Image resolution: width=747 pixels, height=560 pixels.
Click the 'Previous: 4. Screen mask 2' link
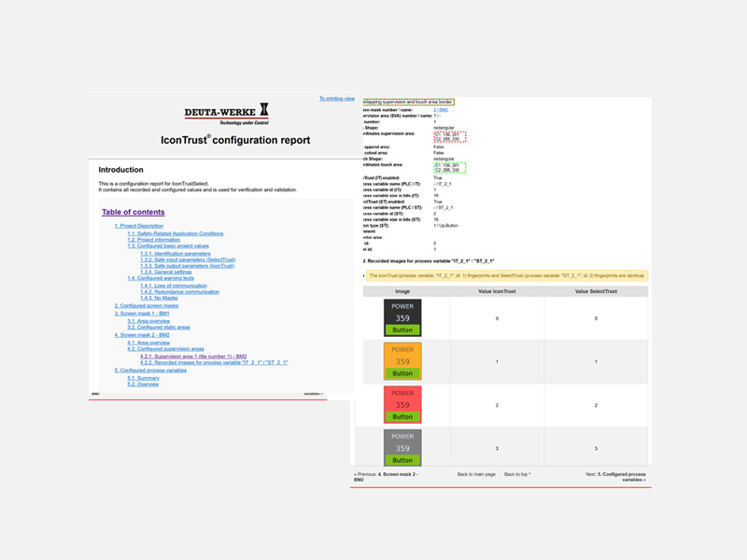click(x=386, y=477)
